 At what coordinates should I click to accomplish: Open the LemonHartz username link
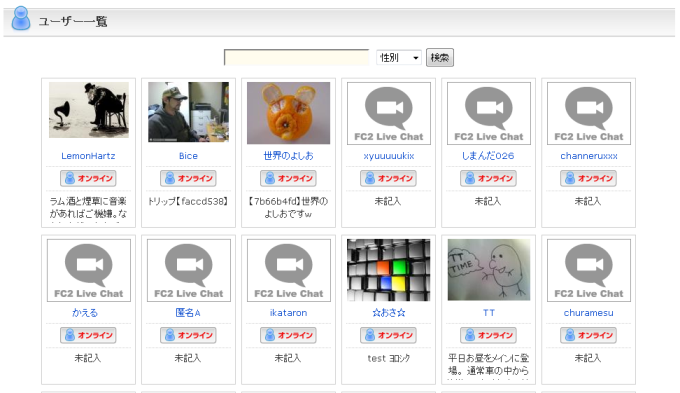pos(88,156)
